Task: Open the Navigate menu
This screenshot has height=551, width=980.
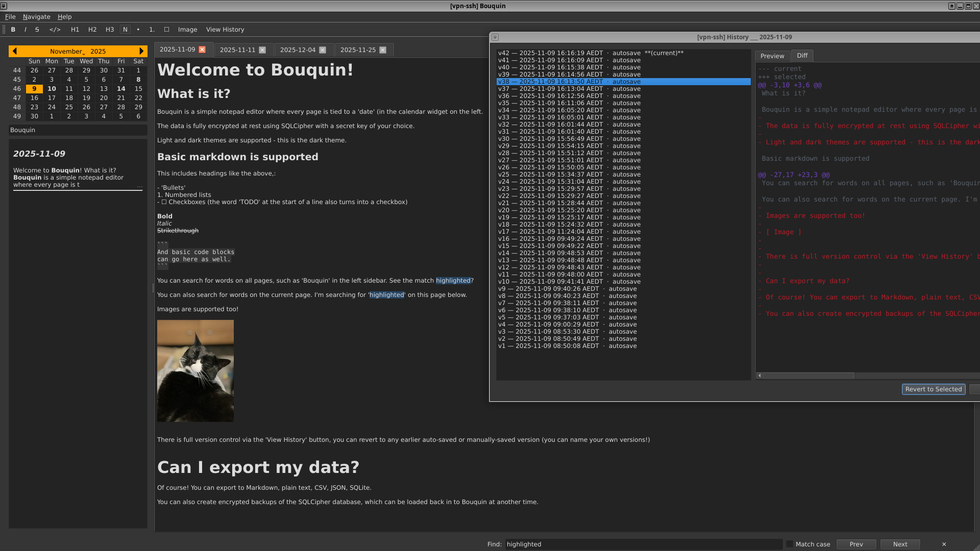Action: [x=36, y=17]
